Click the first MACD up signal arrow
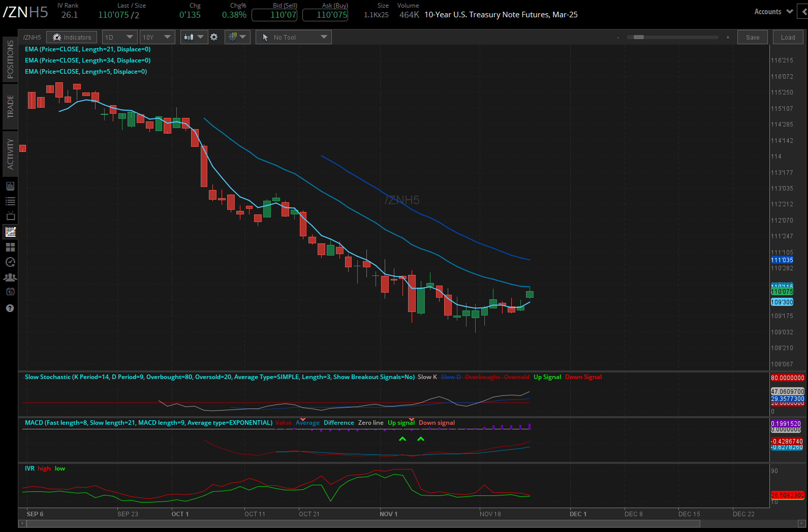The width and height of the screenshot is (808, 532). [402, 439]
